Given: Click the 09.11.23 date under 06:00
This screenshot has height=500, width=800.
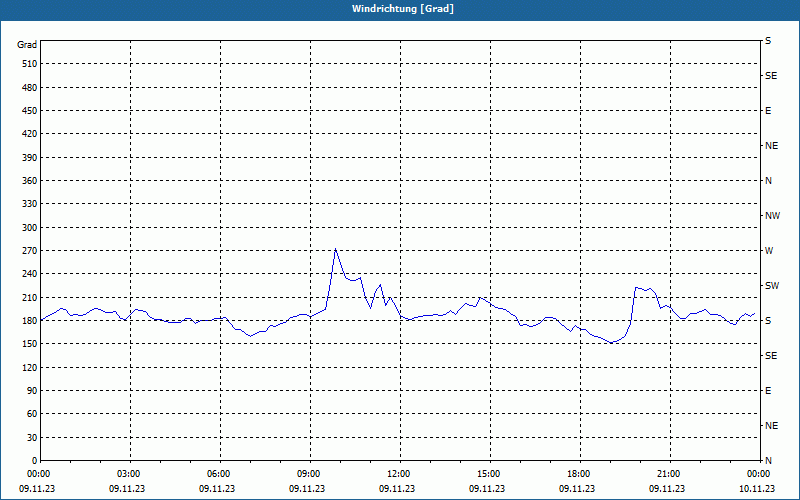Looking at the screenshot, I should 217,489.
